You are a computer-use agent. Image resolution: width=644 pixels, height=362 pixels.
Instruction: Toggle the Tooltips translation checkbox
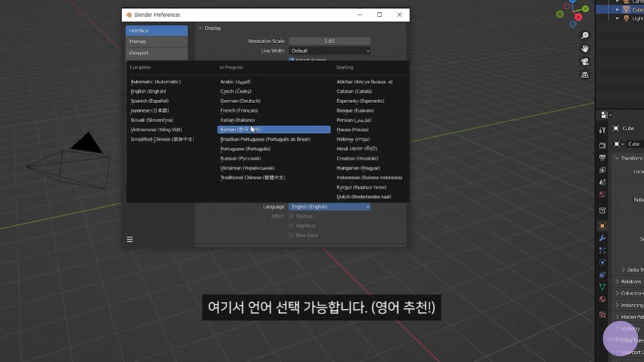[291, 216]
